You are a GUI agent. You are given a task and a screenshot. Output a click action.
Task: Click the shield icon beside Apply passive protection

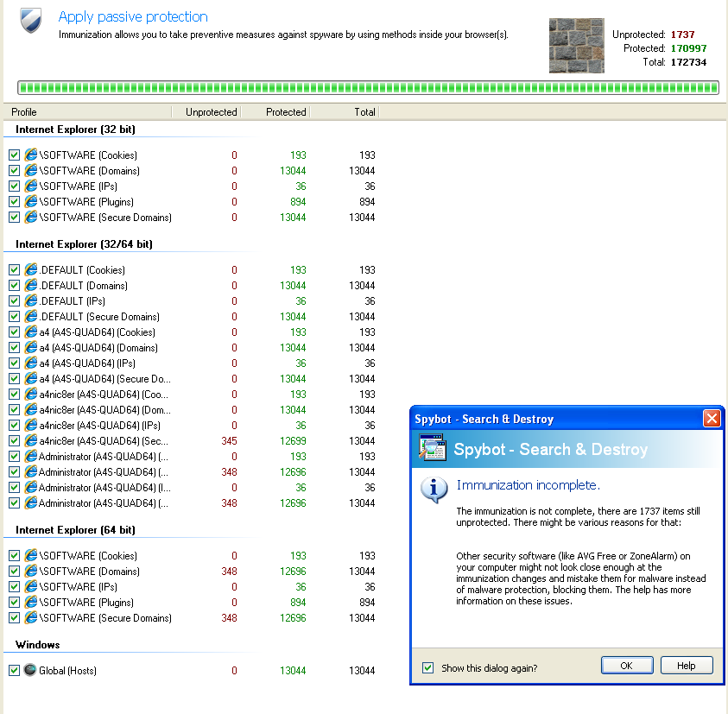tap(30, 20)
